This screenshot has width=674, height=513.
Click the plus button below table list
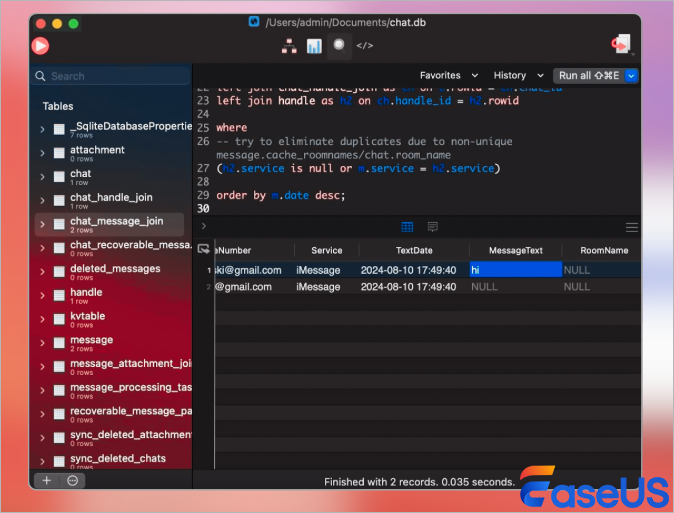(46, 480)
